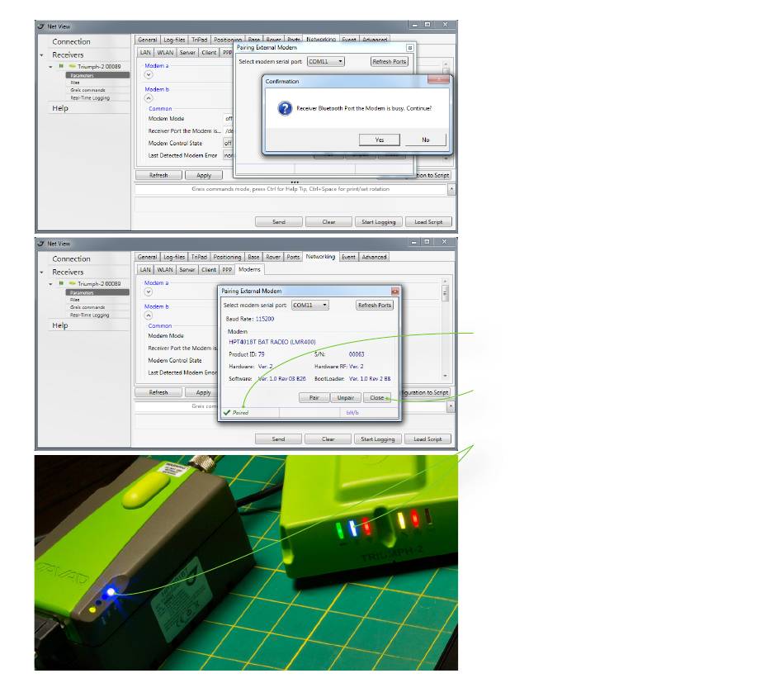The image size is (784, 697).
Task: Select Files under Triumph-2 in the upper window
Action: tap(75, 83)
